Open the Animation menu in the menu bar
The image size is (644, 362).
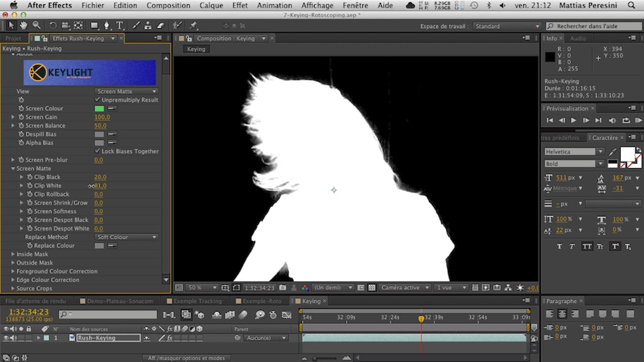274,6
